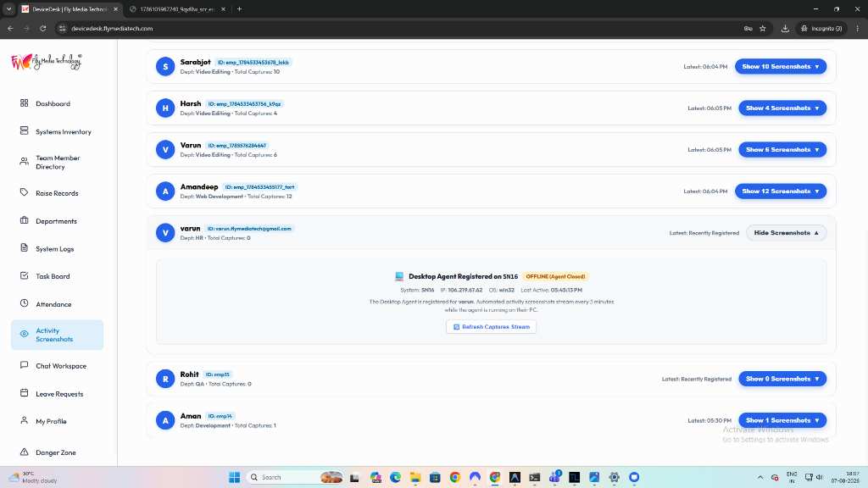The height and width of the screenshot is (488, 868).
Task: Click the Attendance clock icon
Action: point(25,303)
